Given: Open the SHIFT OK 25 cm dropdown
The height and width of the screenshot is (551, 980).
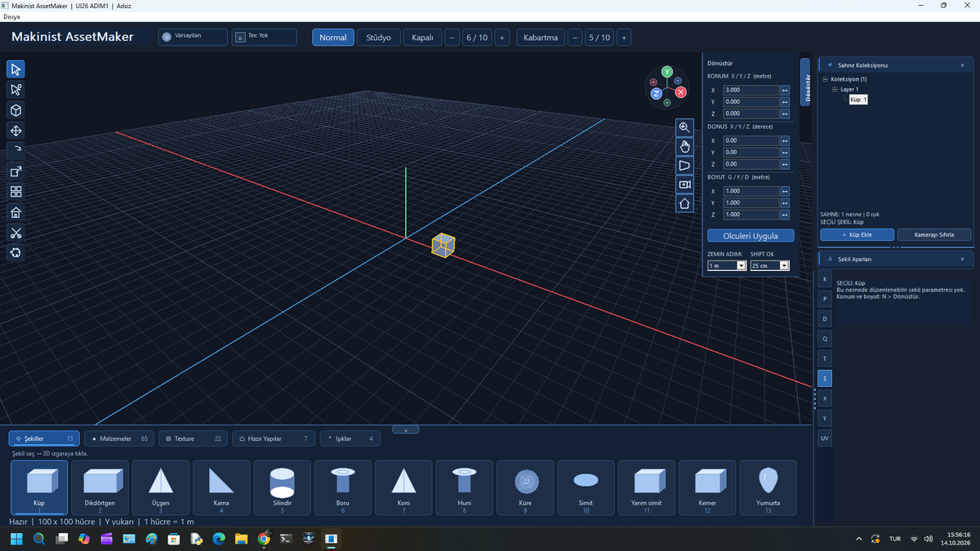Looking at the screenshot, I should click(770, 265).
